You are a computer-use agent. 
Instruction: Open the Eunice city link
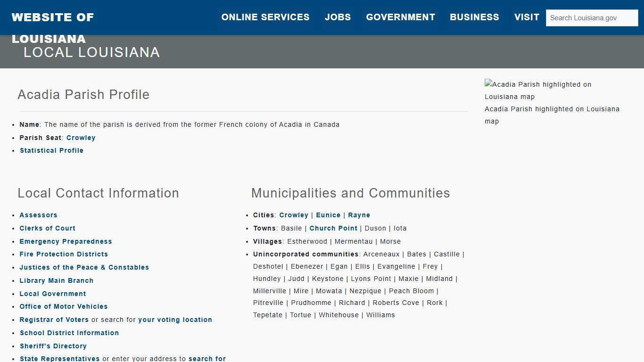[x=328, y=215]
